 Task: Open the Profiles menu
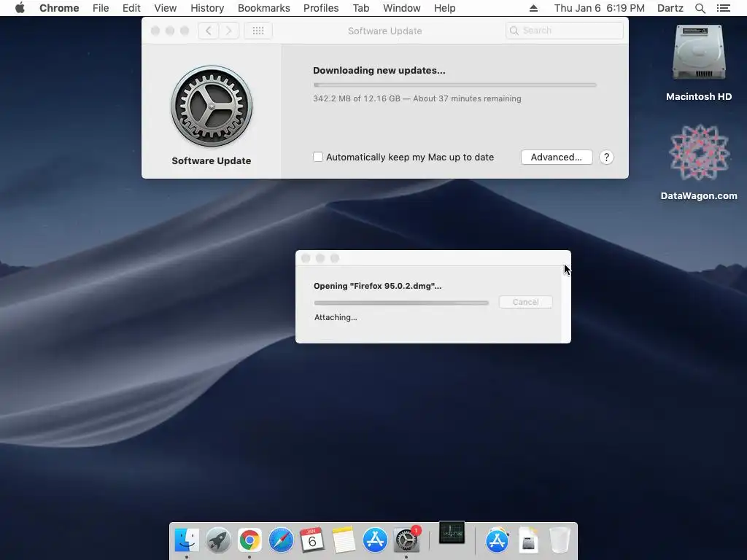coord(321,8)
